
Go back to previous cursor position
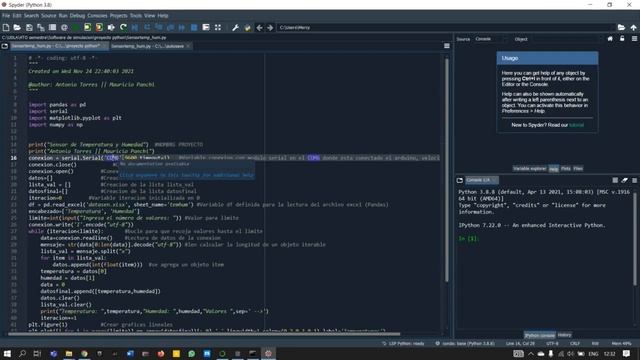pos(259,27)
